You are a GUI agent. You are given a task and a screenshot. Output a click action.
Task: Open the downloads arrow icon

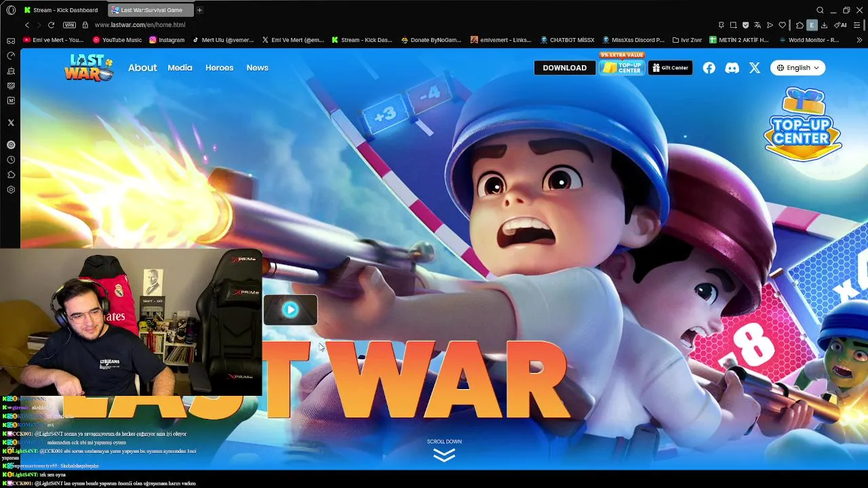(824, 25)
